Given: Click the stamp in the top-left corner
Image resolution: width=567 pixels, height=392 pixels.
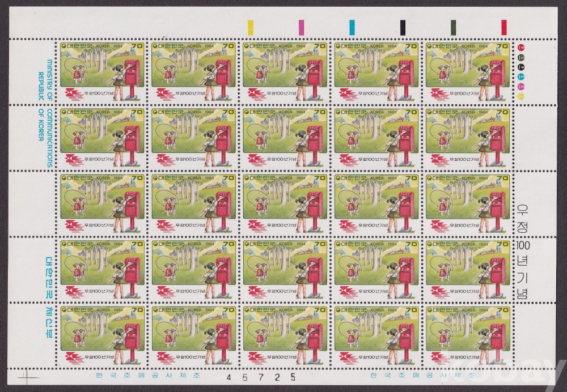Looking at the screenshot, I should pyautogui.click(x=102, y=71).
